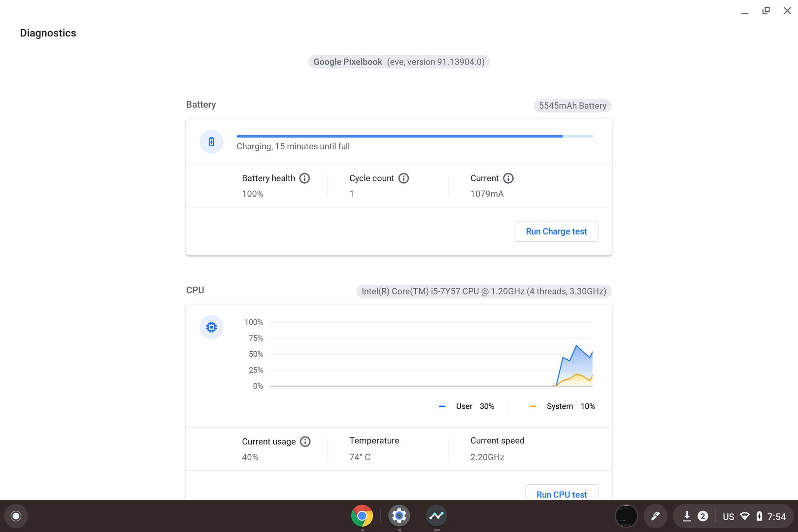Click the CPU usage graph
Screen dimensions: 798x532
(431, 354)
